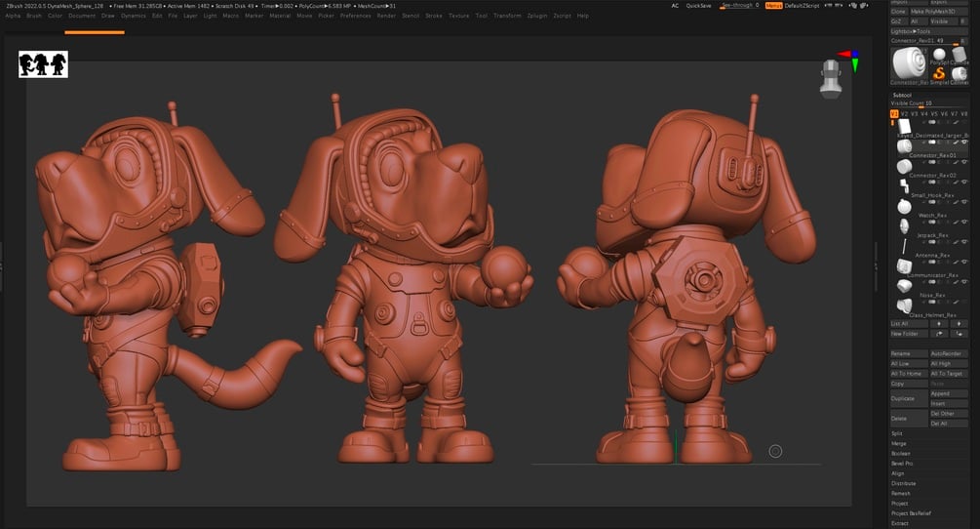Screen dimensions: 980x529
Task: Click the AutoReorder button
Action: click(x=949, y=354)
